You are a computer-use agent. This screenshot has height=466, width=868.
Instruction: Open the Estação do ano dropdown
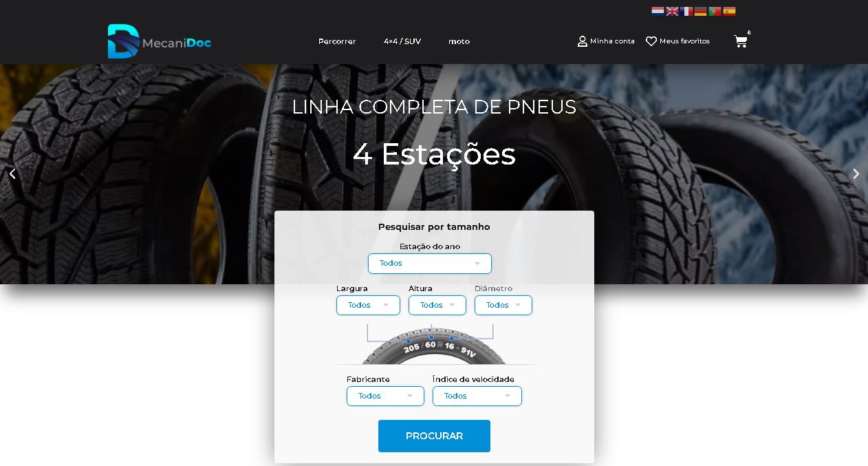tap(430, 264)
